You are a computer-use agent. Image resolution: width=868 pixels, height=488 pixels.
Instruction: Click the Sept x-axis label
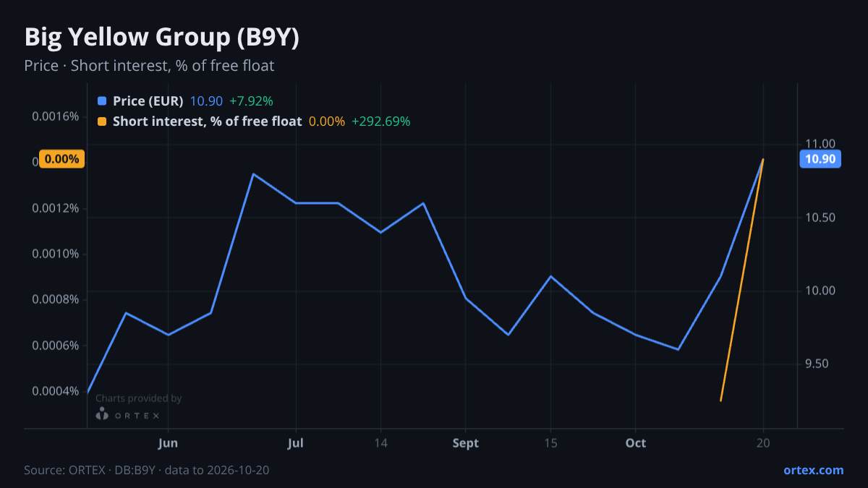[x=466, y=443]
